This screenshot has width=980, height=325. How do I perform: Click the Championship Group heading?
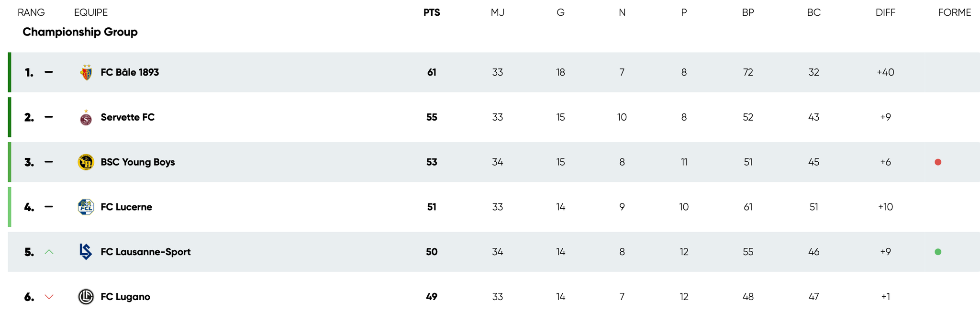[x=80, y=32]
